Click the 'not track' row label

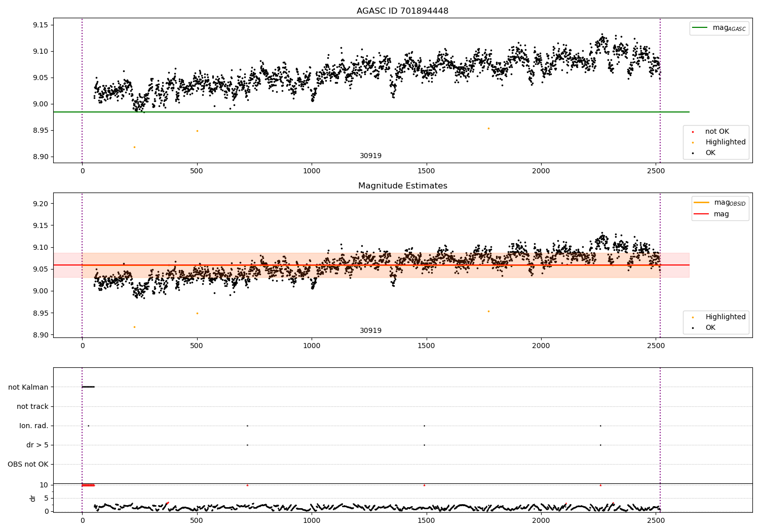32,406
